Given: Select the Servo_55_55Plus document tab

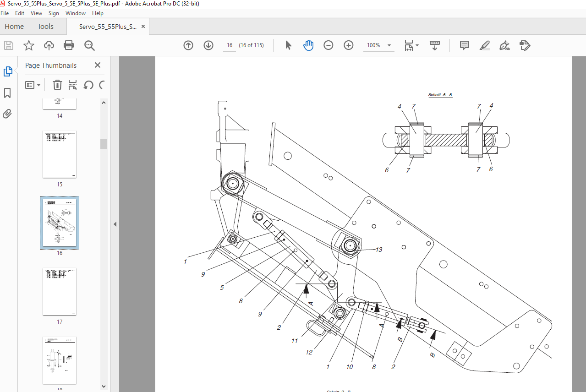Looking at the screenshot, I should point(108,27).
